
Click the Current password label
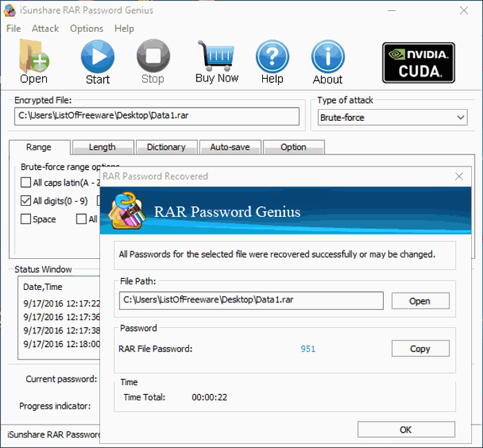coord(61,379)
